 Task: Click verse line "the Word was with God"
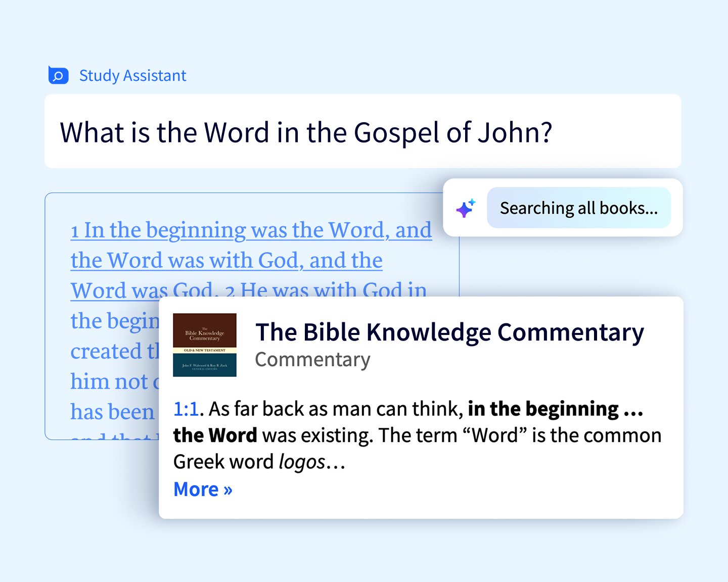coord(226,261)
